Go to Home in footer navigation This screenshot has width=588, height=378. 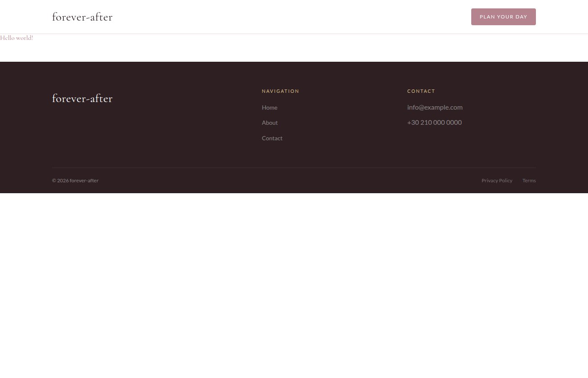pos(269,108)
